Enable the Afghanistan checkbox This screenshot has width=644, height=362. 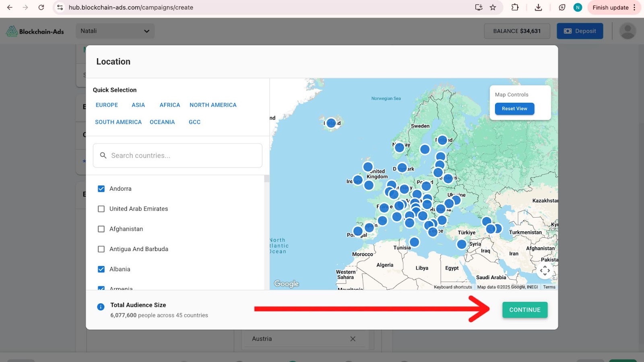(101, 229)
